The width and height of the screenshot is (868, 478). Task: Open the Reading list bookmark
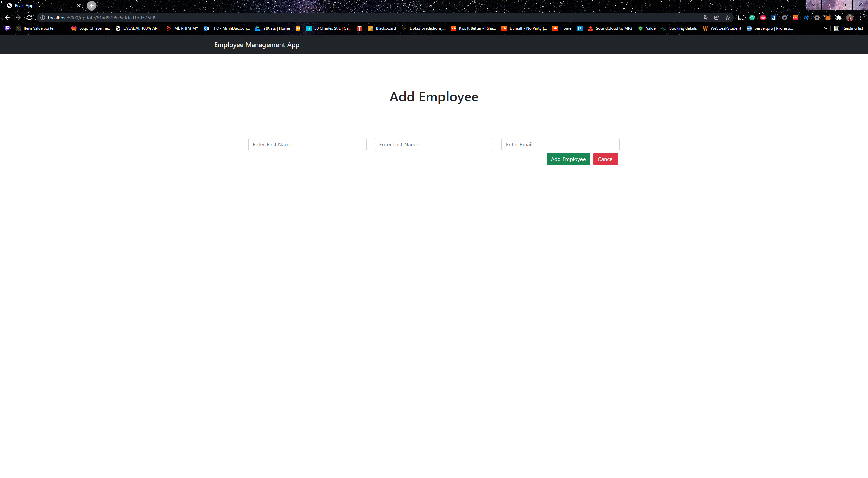coord(849,28)
